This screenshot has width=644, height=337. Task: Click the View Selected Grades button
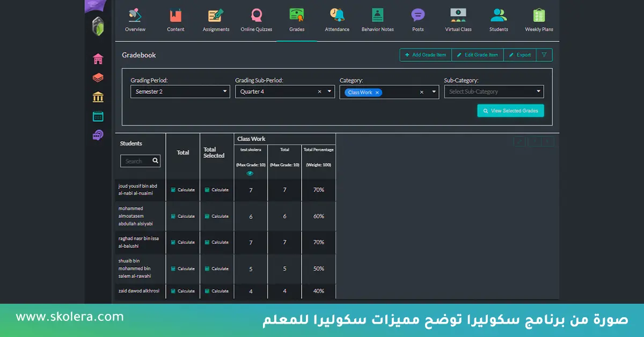pos(510,111)
